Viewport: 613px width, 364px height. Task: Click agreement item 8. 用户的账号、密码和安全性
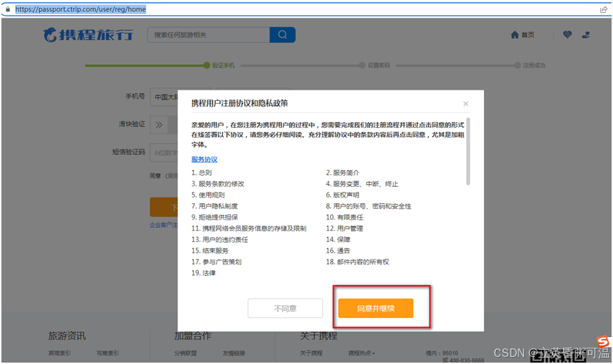pyautogui.click(x=369, y=206)
